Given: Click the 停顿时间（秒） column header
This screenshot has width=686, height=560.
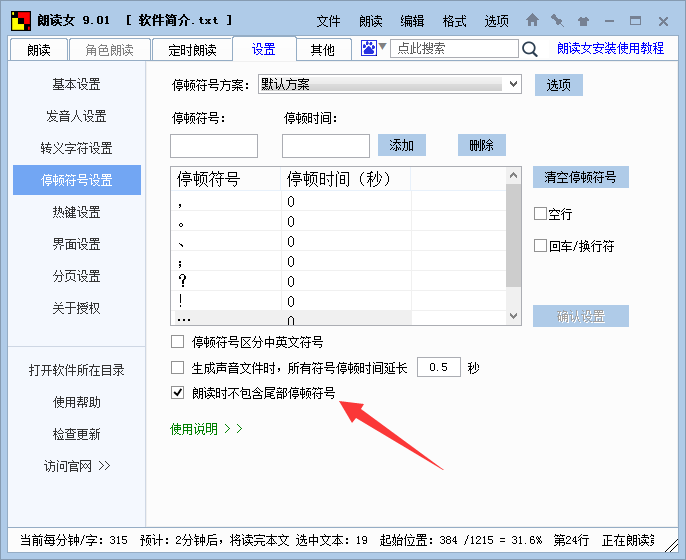Looking at the screenshot, I should pos(346,179).
